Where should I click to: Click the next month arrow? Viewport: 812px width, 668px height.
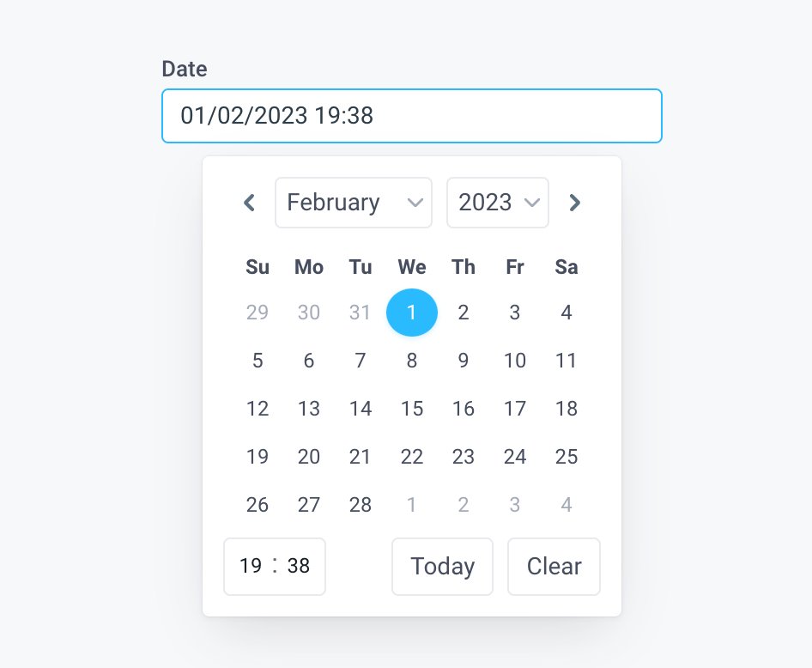tap(574, 203)
